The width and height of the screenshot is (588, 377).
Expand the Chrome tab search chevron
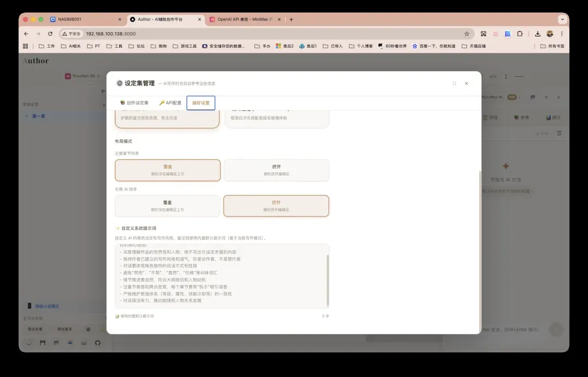562,19
